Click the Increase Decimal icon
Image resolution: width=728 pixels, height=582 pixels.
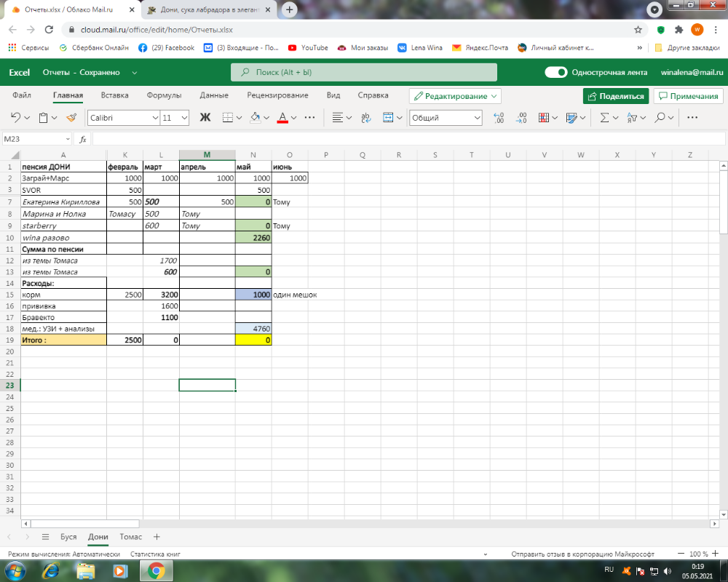coord(499,118)
